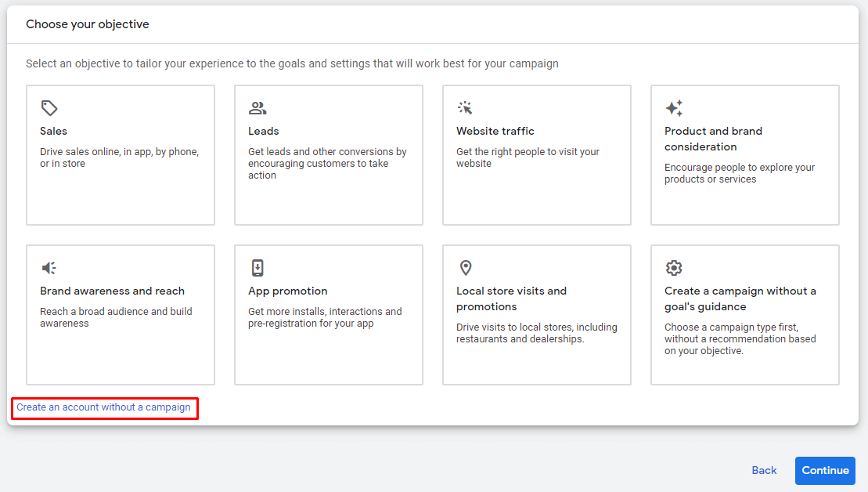Click the Brand awareness megaphone icon

point(49,268)
